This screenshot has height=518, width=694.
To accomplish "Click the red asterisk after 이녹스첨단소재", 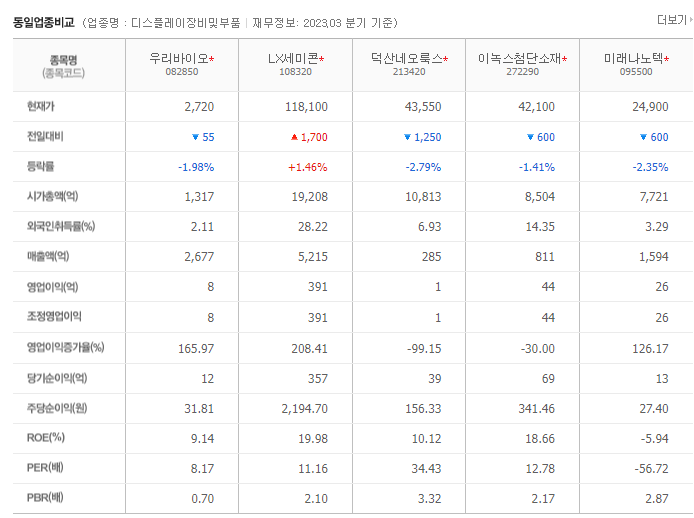I will [x=565, y=59].
